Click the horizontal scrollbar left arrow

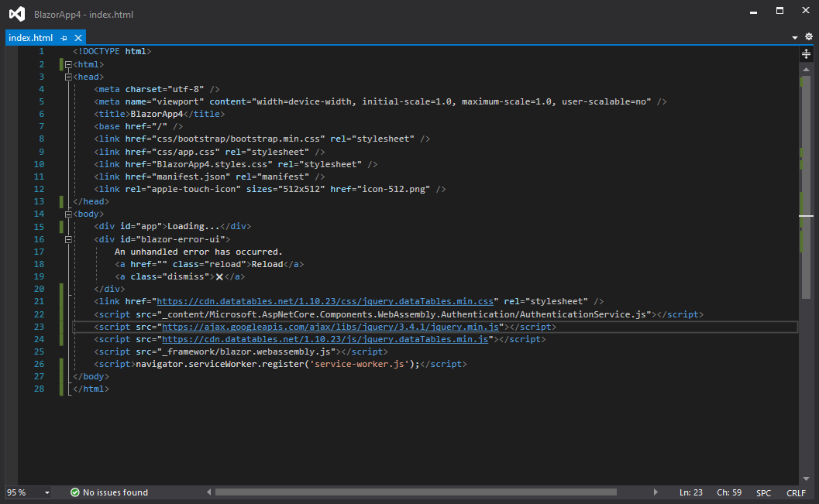[209, 492]
